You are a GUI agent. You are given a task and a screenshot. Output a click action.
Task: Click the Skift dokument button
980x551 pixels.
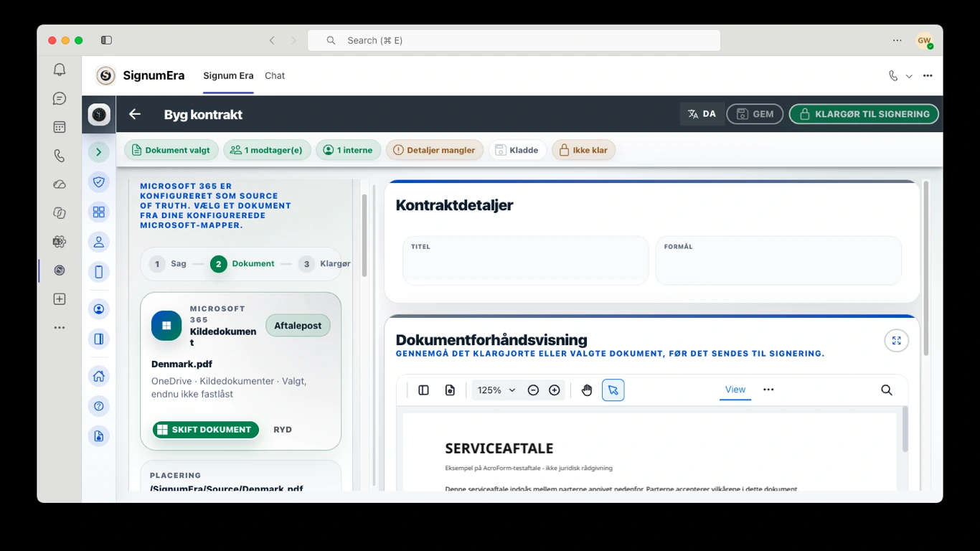pyautogui.click(x=205, y=430)
